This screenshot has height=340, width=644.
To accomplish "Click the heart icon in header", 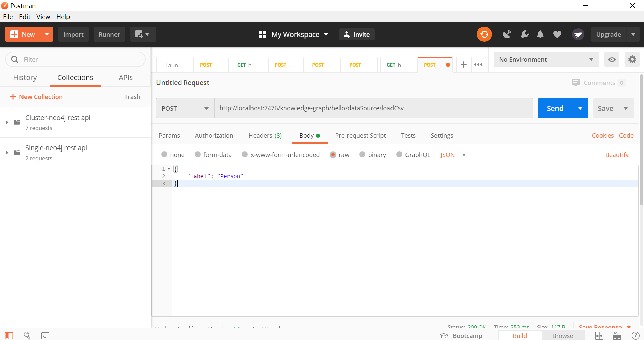I will tap(557, 34).
